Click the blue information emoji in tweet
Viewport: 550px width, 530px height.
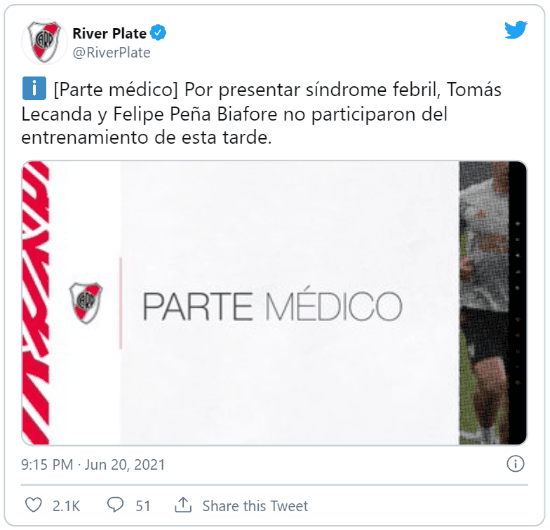point(34,88)
